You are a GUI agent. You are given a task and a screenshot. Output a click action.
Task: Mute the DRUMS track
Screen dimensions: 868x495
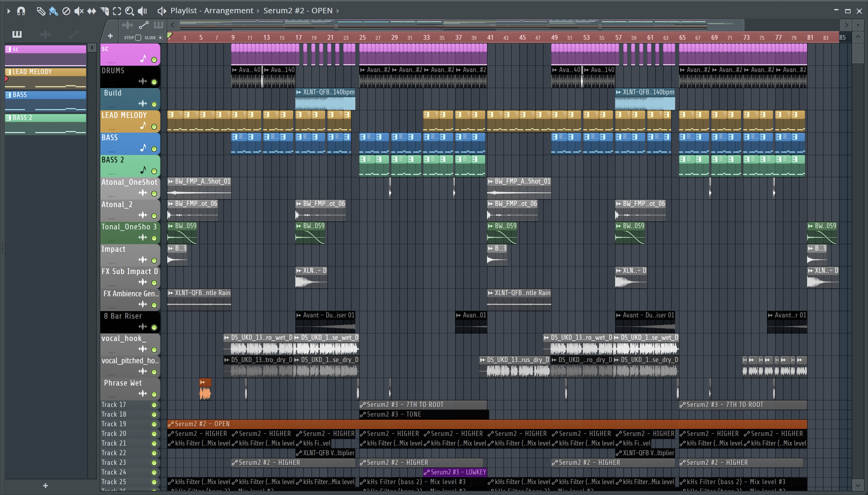[154, 82]
